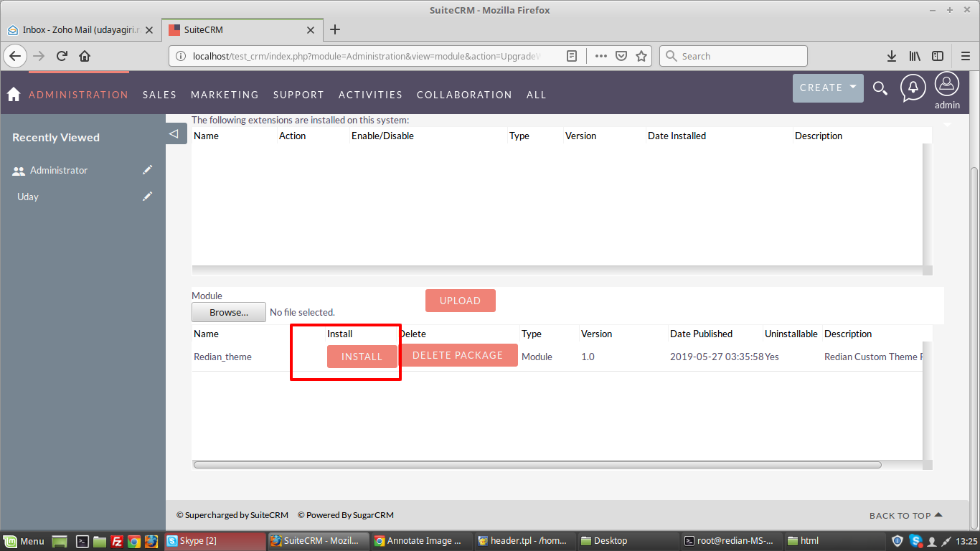This screenshot has height=551, width=980.
Task: Open the admin user avatar menu
Action: pos(947,85)
